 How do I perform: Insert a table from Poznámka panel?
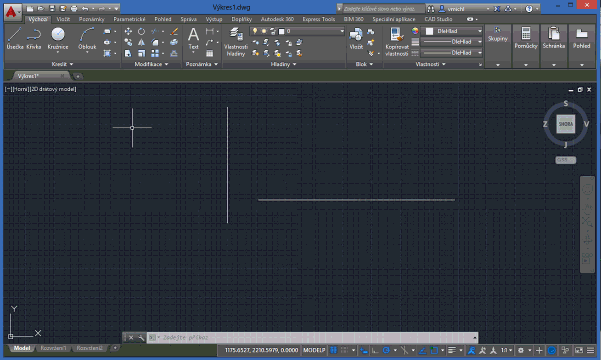click(209, 53)
